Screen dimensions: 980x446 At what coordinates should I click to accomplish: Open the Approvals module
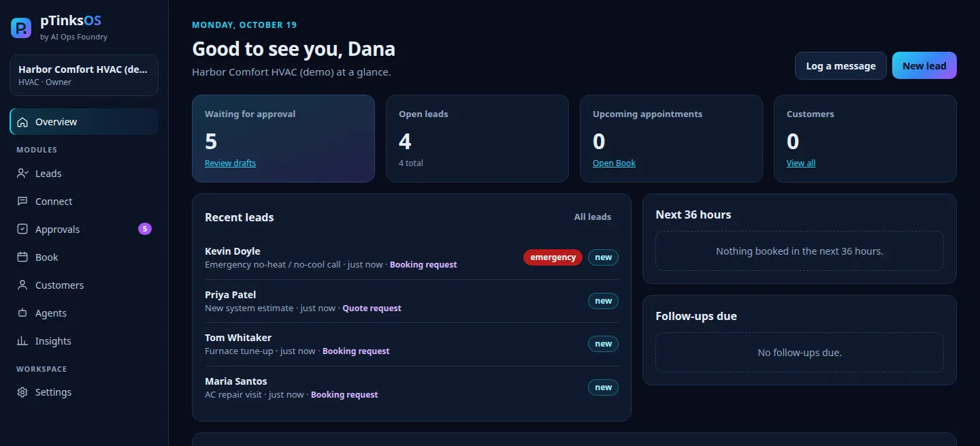tap(84, 229)
